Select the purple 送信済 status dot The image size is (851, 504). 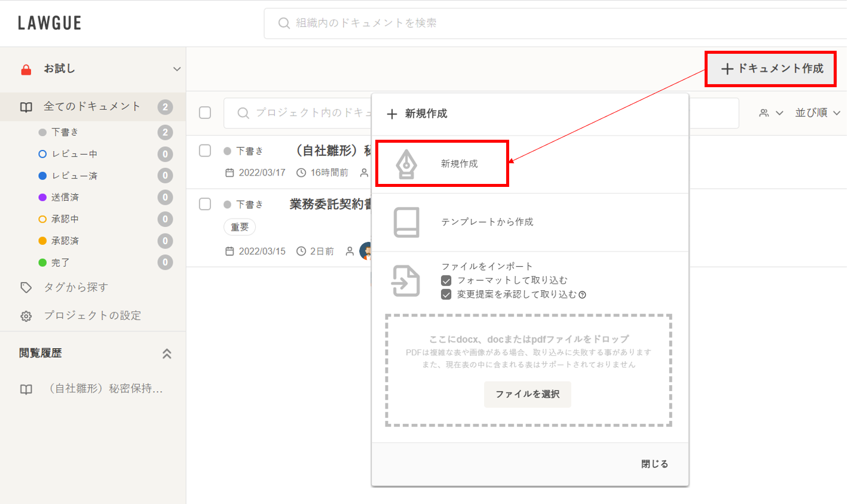pos(42,198)
